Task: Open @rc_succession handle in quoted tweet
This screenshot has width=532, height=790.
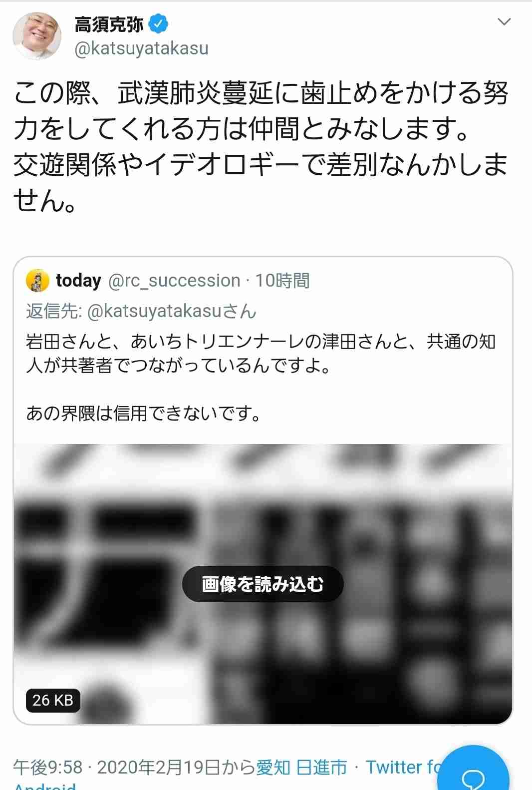Action: coord(175,281)
